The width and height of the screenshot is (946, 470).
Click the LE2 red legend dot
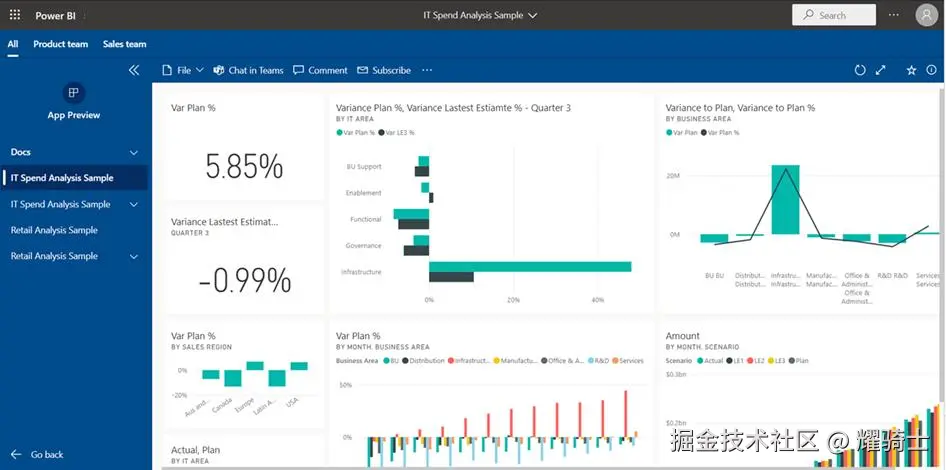(750, 361)
